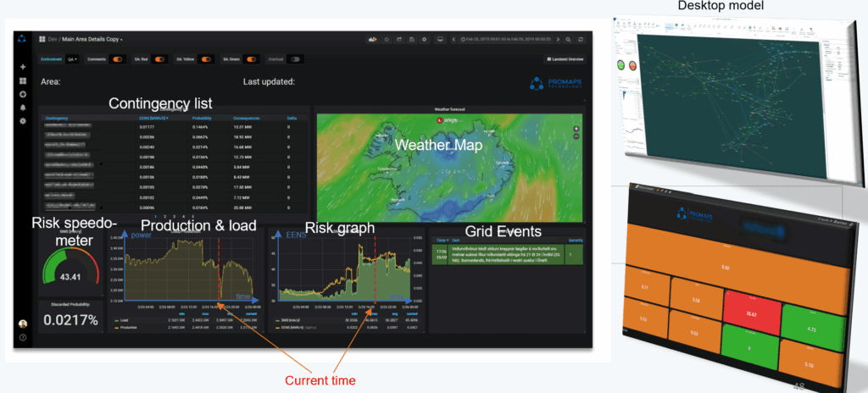Open the time range picker

(509, 39)
